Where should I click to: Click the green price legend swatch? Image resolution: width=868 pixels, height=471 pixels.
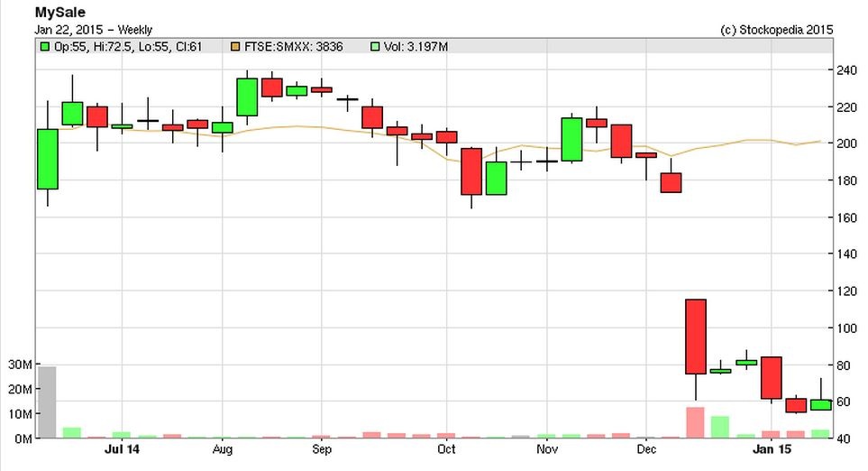44,46
